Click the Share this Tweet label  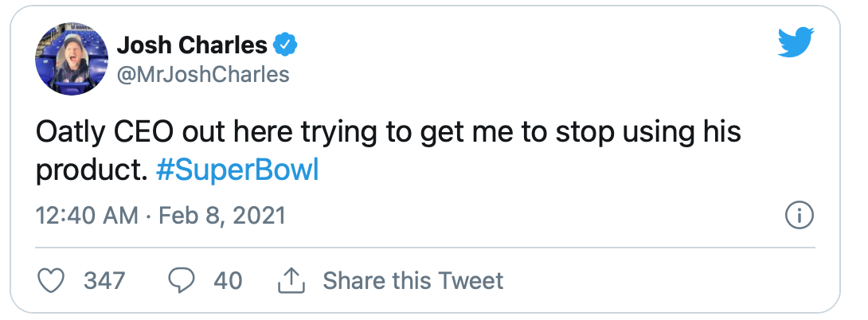(412, 280)
